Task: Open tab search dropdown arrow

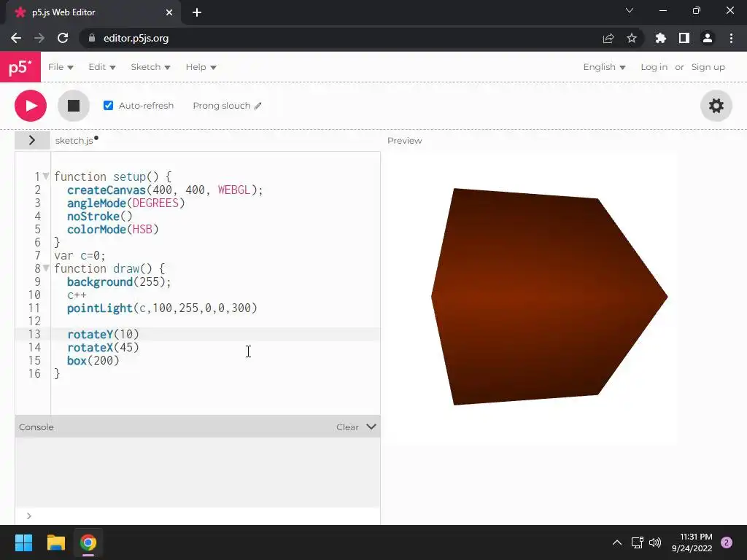Action: pos(630,10)
